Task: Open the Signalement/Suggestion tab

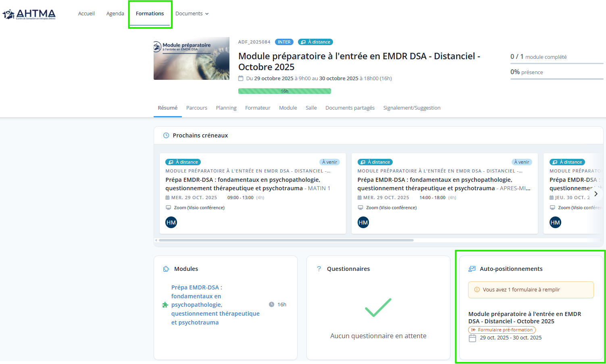Action: point(412,108)
